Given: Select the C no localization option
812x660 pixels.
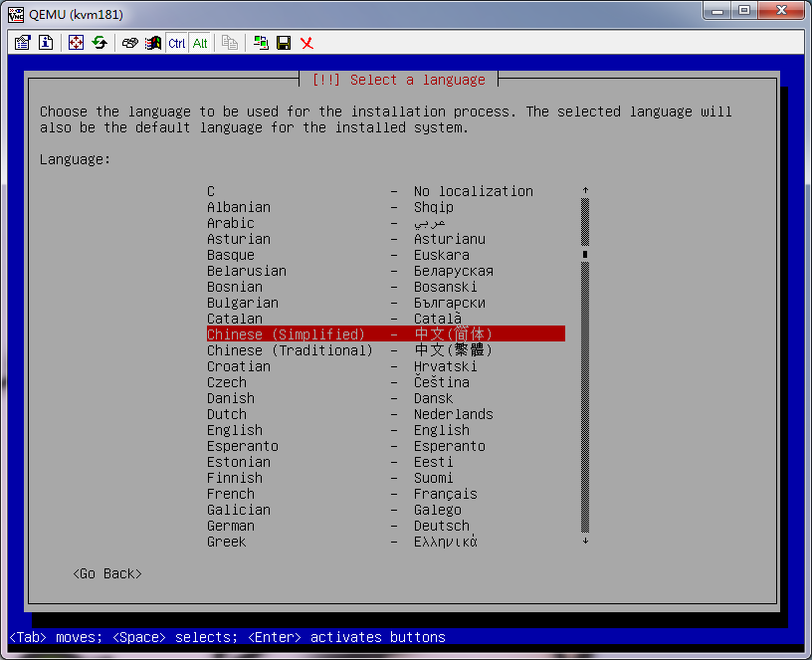Looking at the screenshot, I should coord(211,191).
